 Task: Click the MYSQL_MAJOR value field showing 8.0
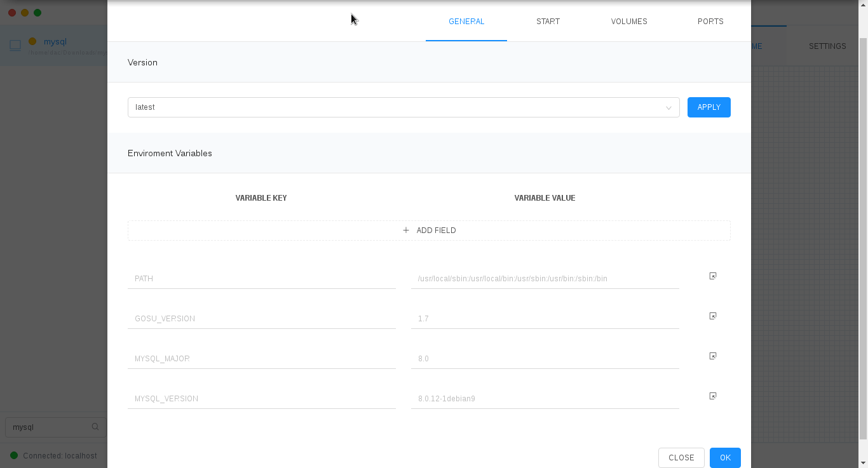(x=545, y=359)
